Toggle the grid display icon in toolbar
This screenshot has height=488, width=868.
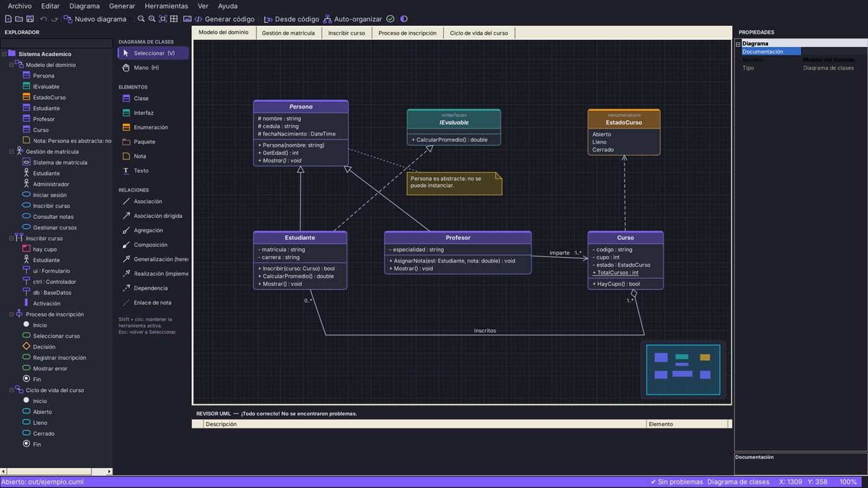pos(174,19)
